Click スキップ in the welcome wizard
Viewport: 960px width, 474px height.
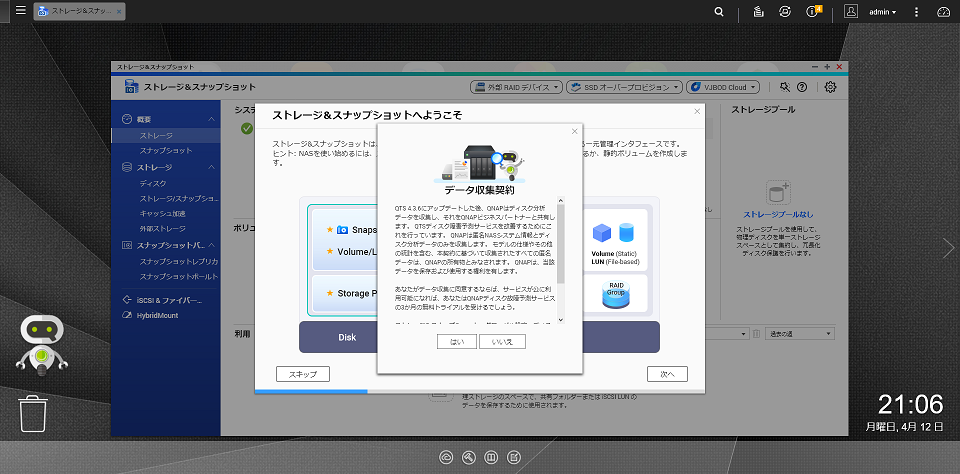pyautogui.click(x=303, y=374)
